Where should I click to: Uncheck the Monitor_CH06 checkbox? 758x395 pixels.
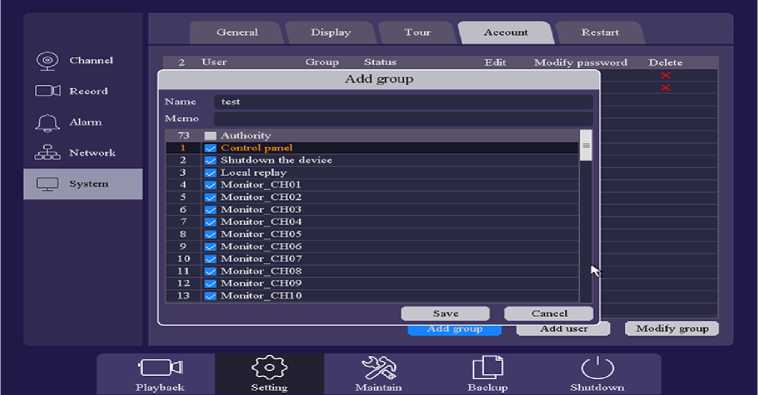click(210, 247)
